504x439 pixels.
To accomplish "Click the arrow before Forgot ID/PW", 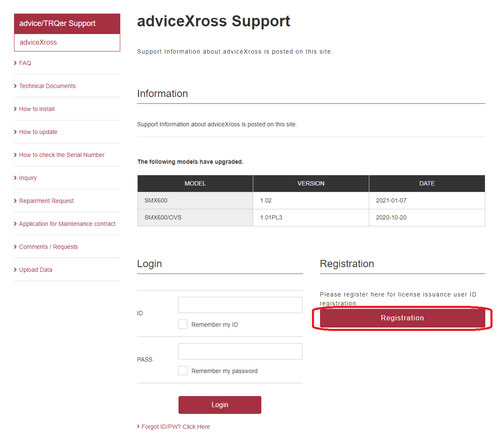I will 138,426.
